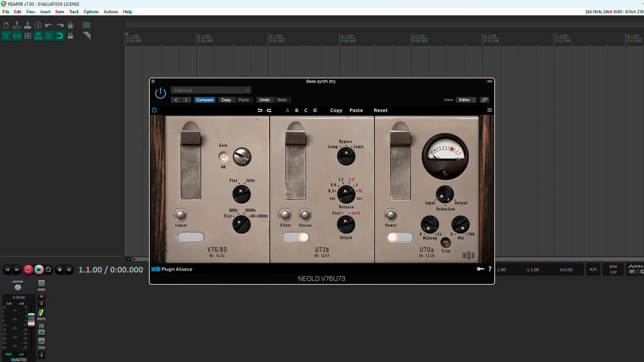Toggle envelope points move with items icon
The image size is (644, 362).
[x=38, y=36]
